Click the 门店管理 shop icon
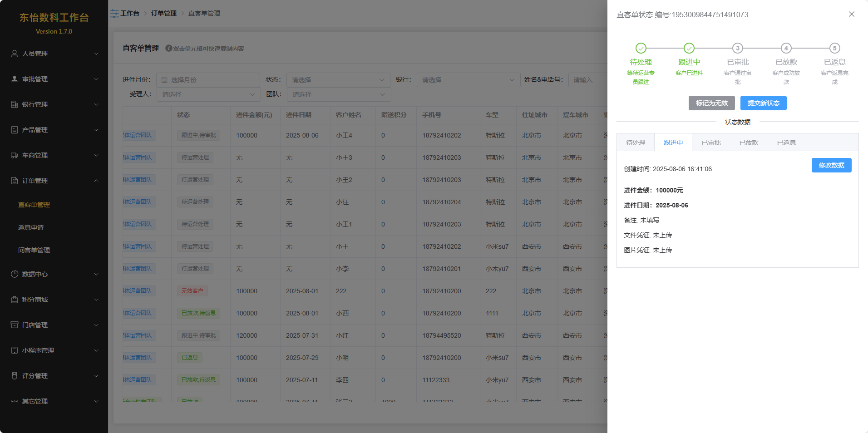 pos(15,325)
